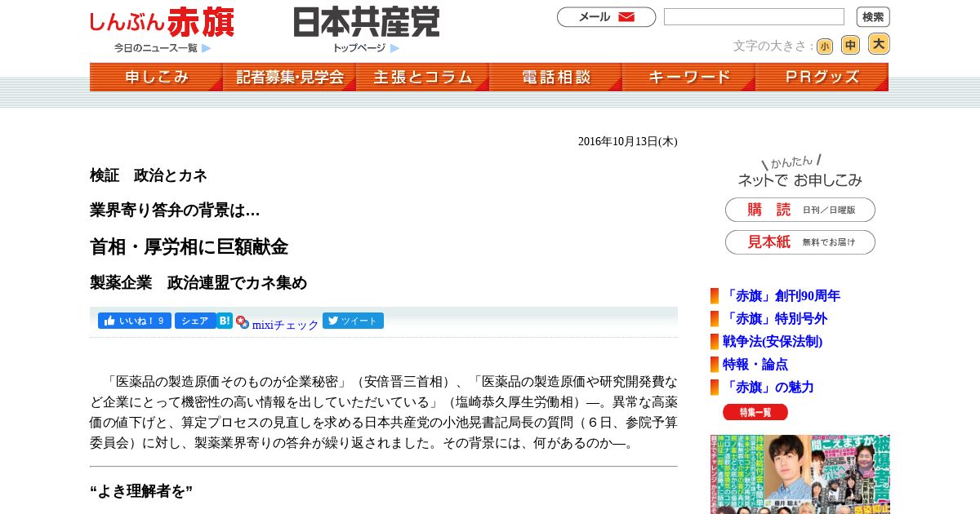Click the 文字の大きさ label

(x=773, y=47)
